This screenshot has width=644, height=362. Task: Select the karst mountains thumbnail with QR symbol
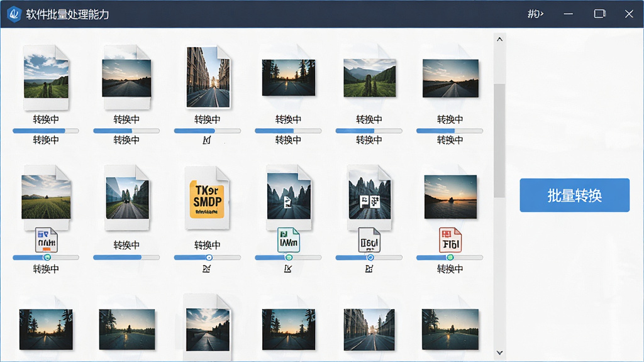[370, 196]
